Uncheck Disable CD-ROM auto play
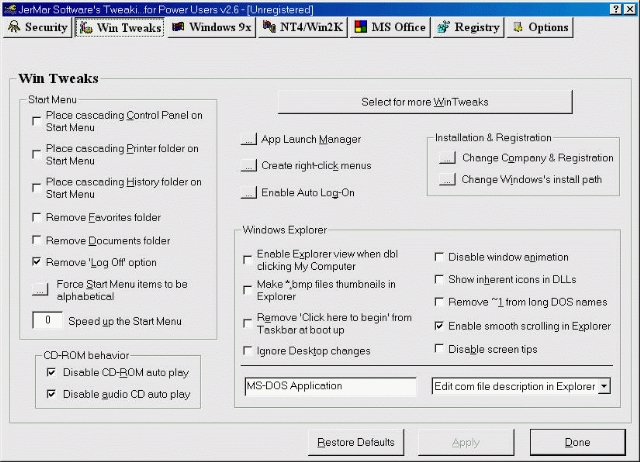This screenshot has height=462, width=640. coord(51,372)
